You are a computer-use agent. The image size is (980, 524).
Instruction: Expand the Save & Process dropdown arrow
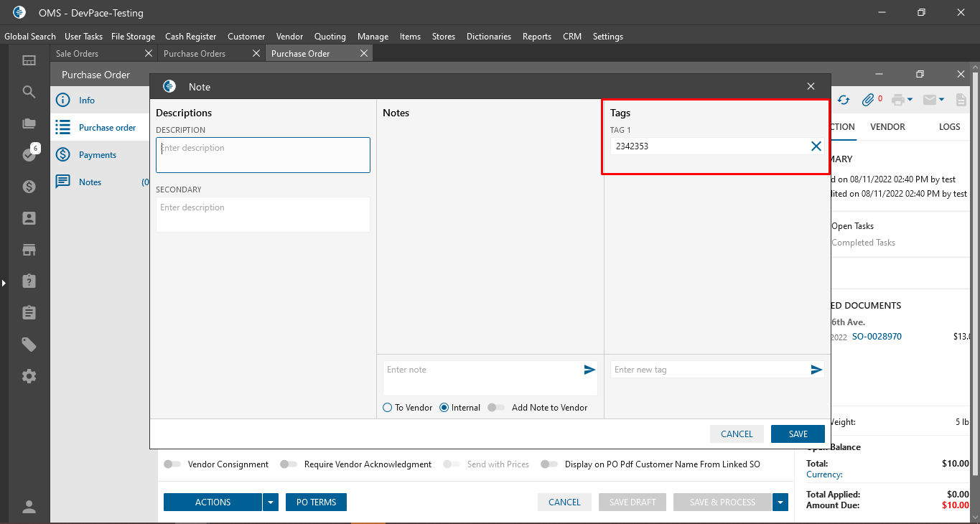[780, 502]
